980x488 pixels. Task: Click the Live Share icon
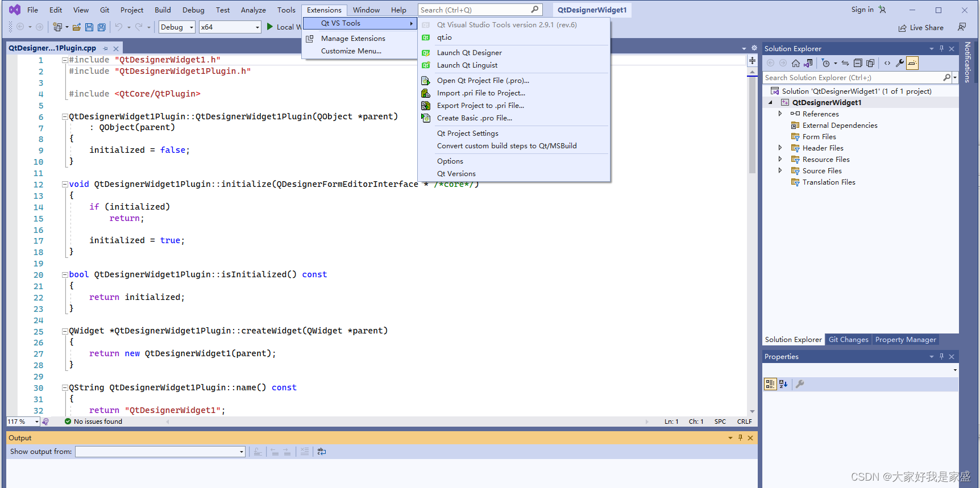902,28
